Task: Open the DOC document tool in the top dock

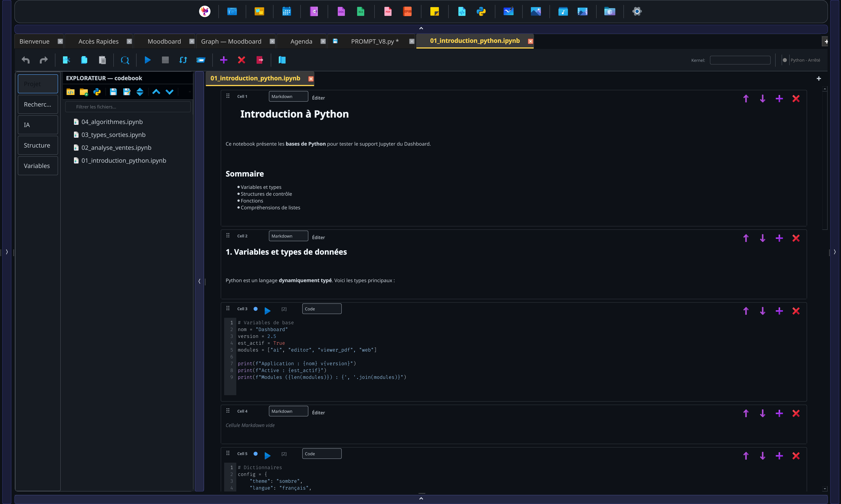Action: (341, 12)
